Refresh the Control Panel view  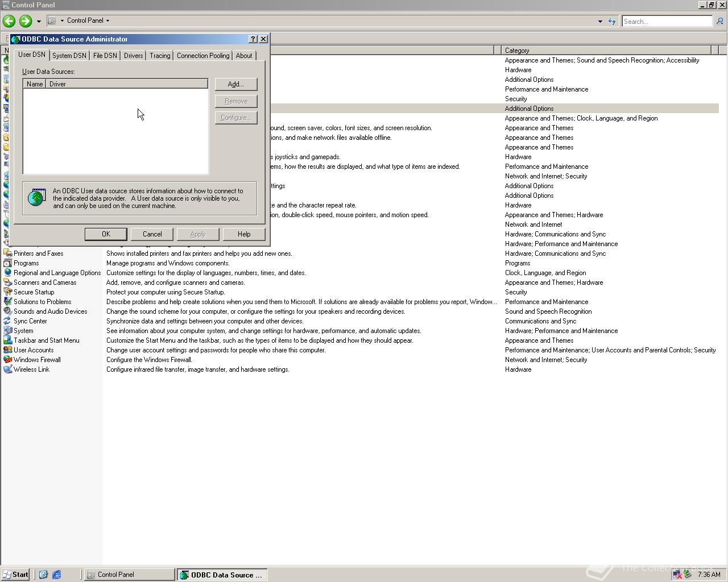point(612,22)
